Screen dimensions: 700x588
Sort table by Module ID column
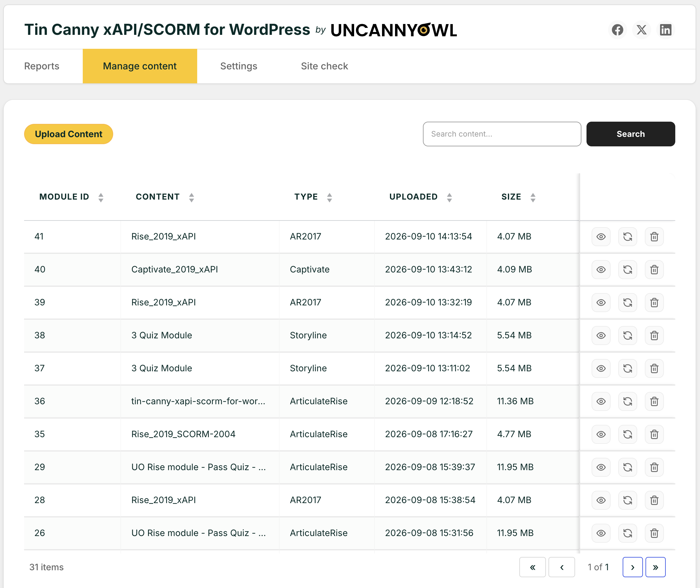71,197
